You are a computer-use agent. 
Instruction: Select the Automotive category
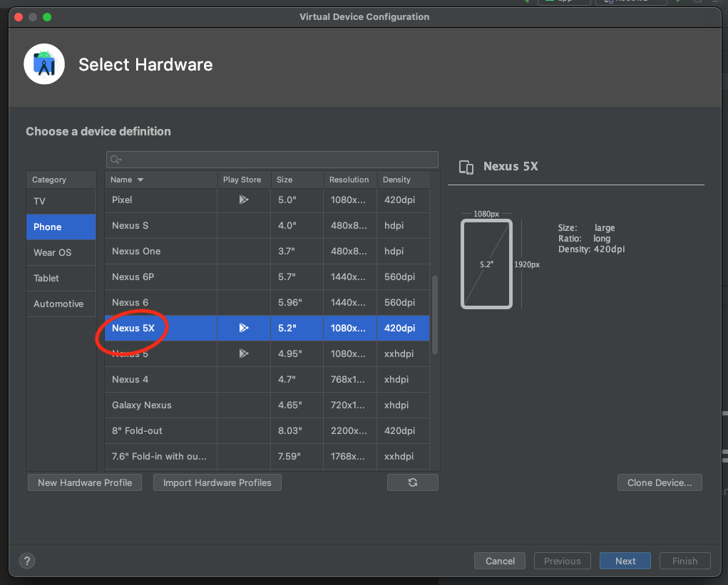(x=61, y=304)
